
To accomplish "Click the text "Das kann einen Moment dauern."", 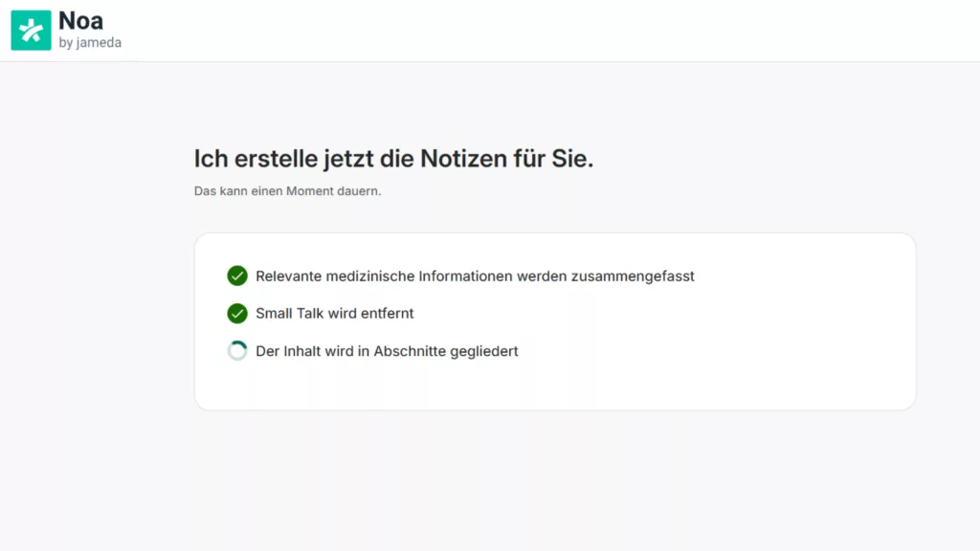I will click(x=287, y=191).
